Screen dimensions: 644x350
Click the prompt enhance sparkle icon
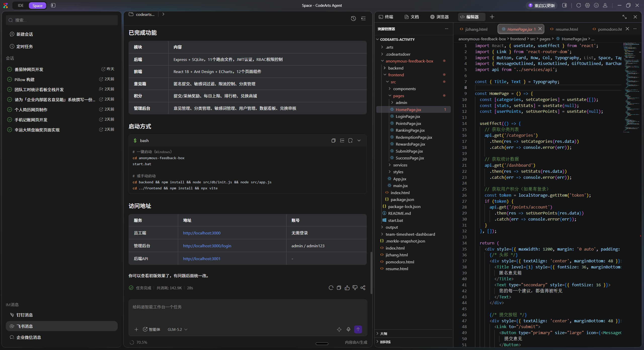[339, 329]
